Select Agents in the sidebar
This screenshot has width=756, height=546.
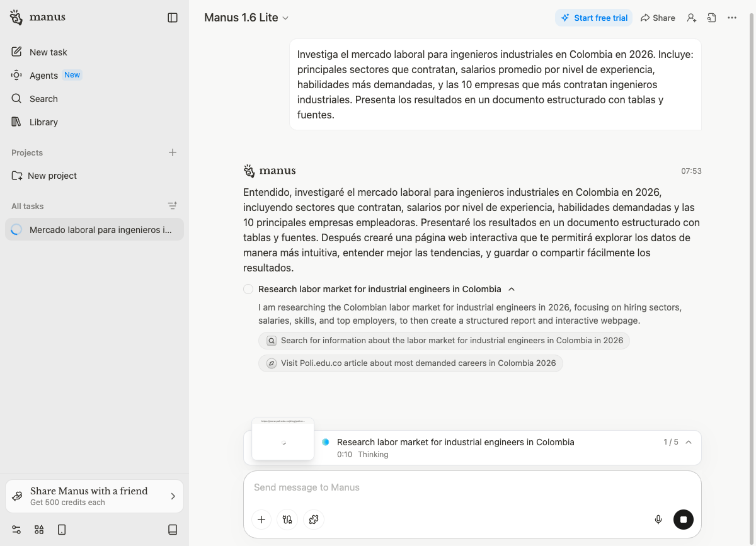[x=43, y=76]
